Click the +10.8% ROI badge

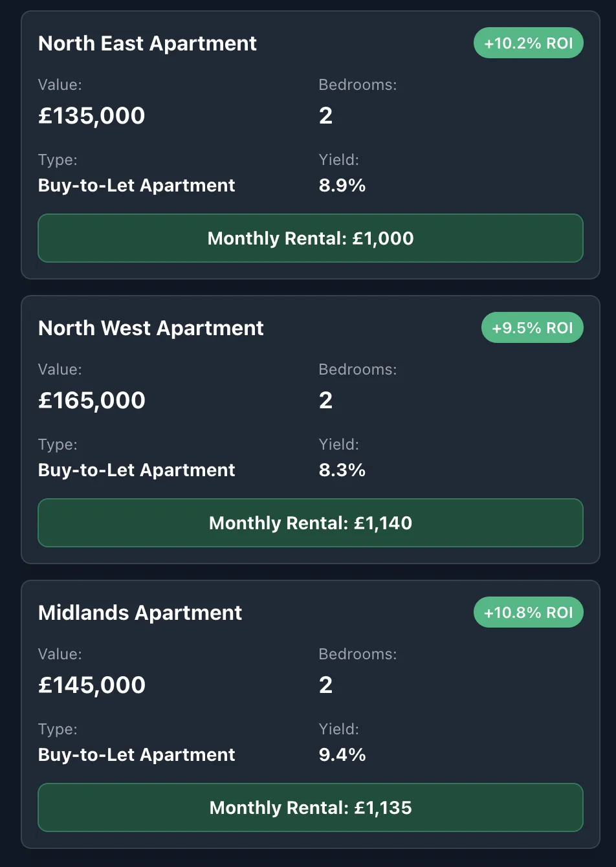coord(528,613)
